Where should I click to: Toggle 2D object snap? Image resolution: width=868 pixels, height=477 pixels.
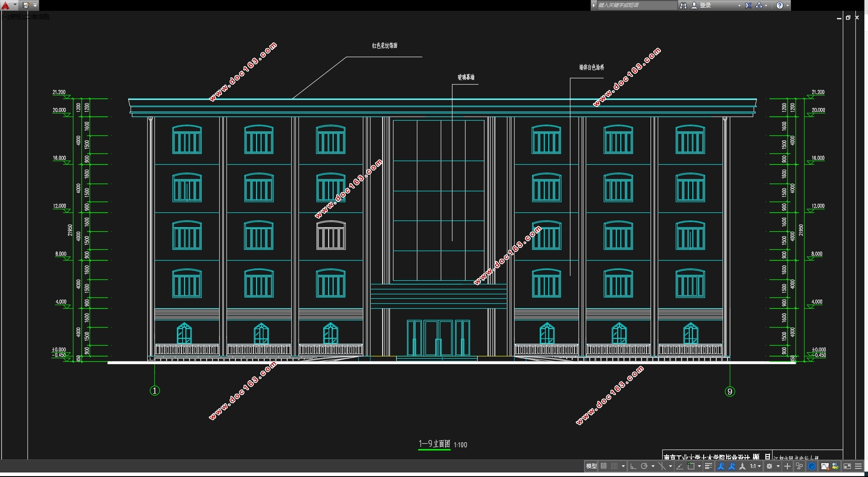click(x=691, y=466)
